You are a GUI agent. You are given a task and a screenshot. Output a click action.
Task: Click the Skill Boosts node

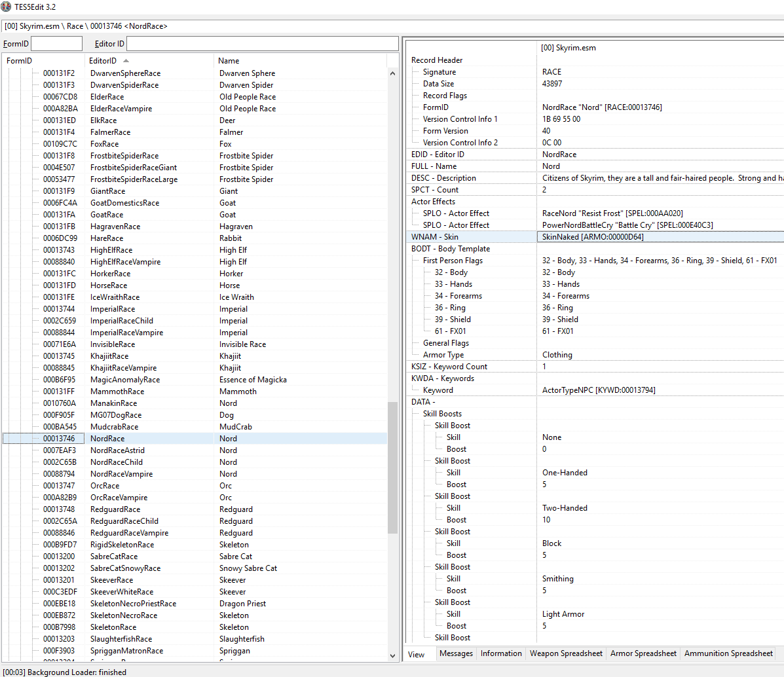tap(442, 414)
